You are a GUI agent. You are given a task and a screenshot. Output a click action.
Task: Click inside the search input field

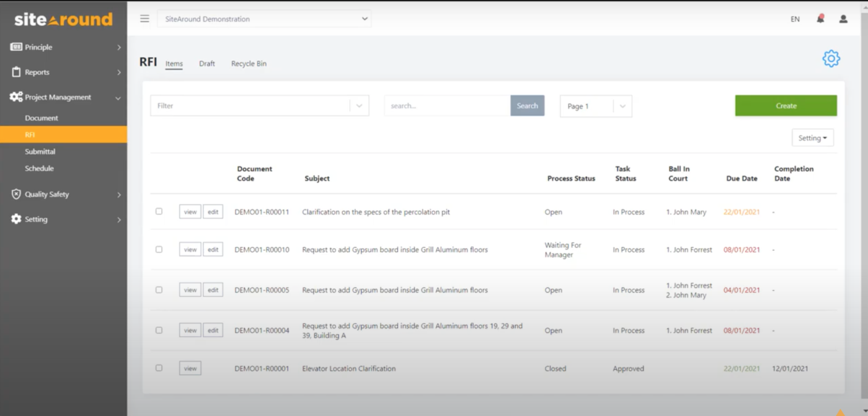coord(446,105)
